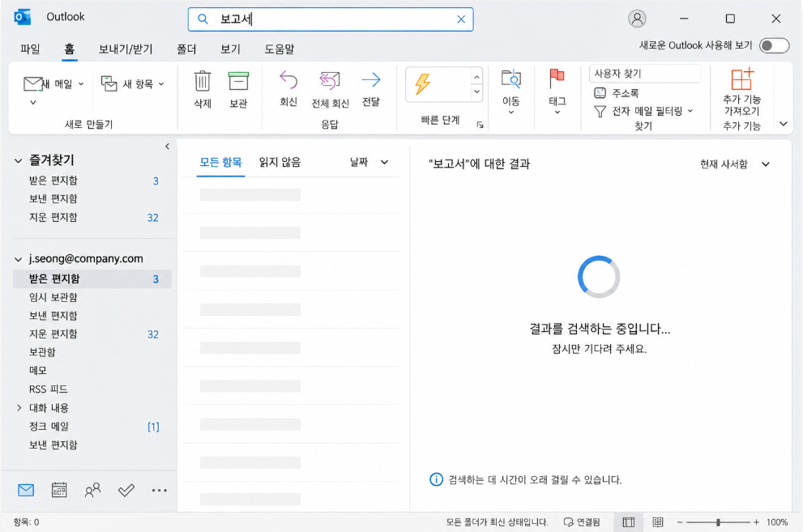
Task: Select 받은 편지함 under 즐겨찾기
Action: coord(53,181)
